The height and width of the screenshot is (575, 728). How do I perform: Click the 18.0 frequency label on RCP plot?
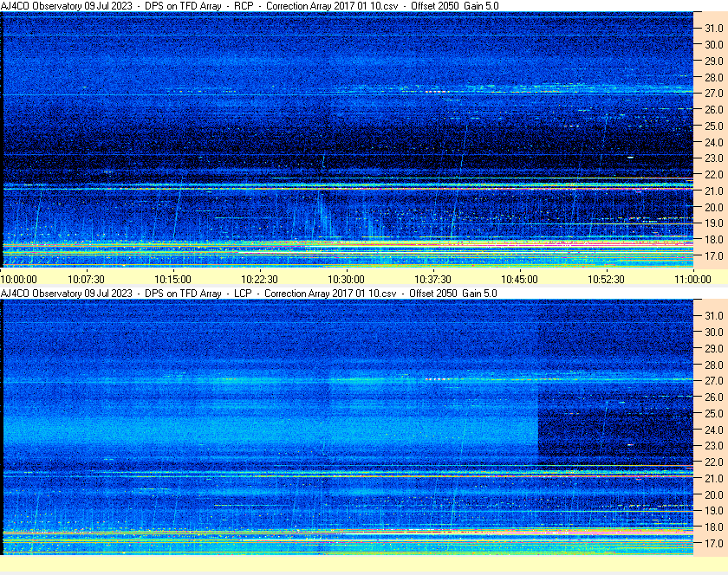coord(714,240)
